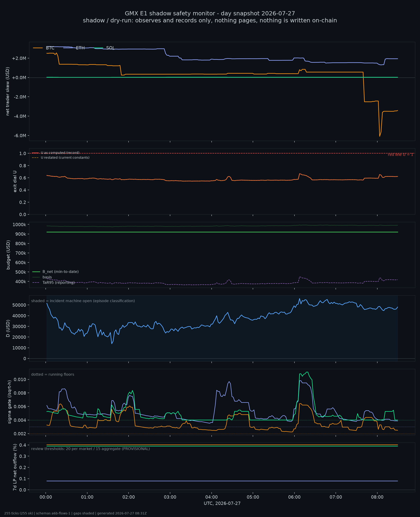
Task: Click the BTC legend entry in skew chart
Action: 44,48
